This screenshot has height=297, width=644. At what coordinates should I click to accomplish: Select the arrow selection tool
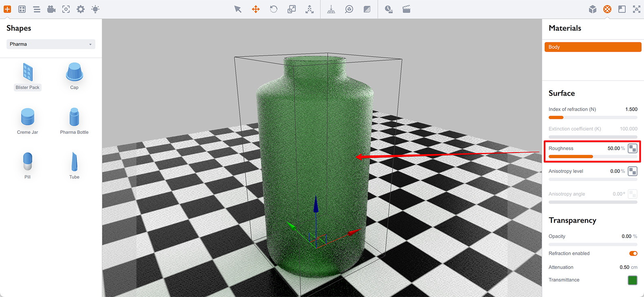[238, 9]
